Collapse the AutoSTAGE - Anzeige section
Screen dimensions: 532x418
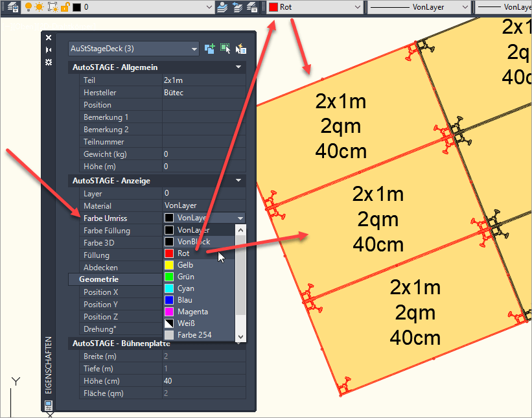pyautogui.click(x=238, y=181)
